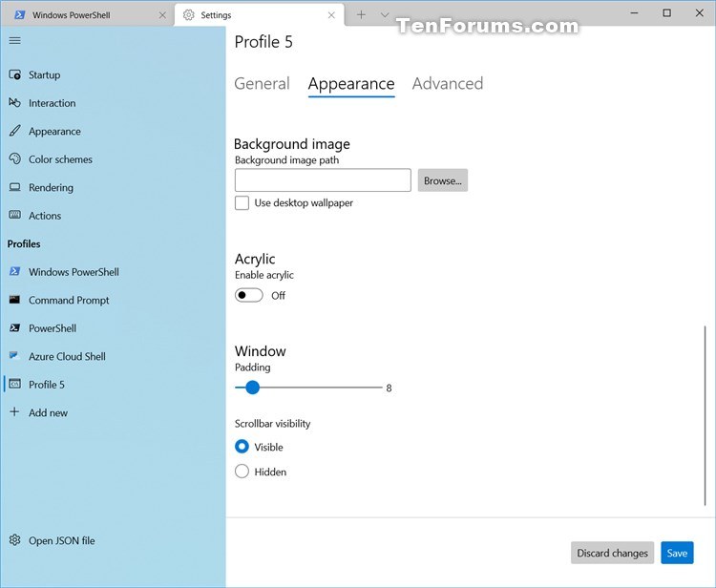Screen dimensions: 716x588
Task: Switch to the Advanced tab
Action: (x=448, y=84)
